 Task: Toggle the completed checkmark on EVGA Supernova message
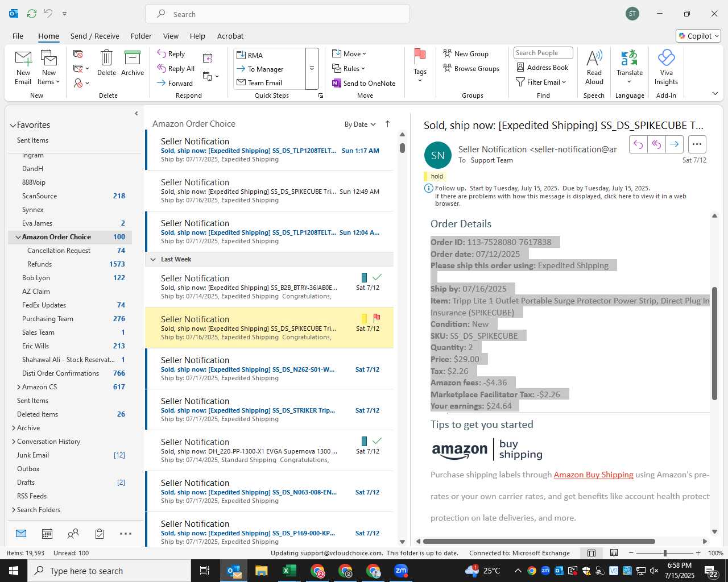click(x=377, y=440)
